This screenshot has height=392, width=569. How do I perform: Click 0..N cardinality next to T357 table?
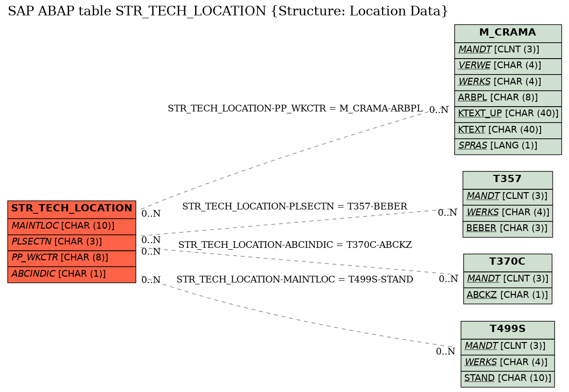point(447,213)
